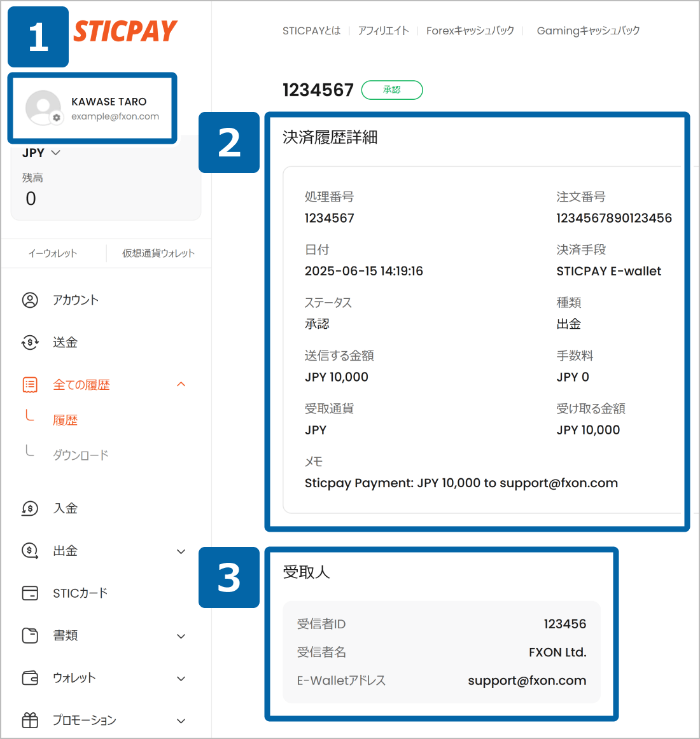Click the withdrawal (出金) icon
Screen dimensions: 700x739
tap(30, 551)
